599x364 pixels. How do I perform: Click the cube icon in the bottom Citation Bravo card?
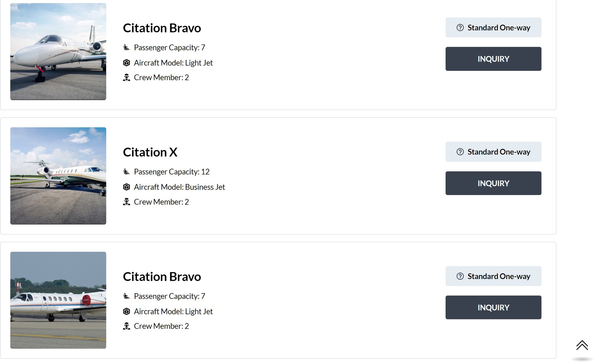126,311
